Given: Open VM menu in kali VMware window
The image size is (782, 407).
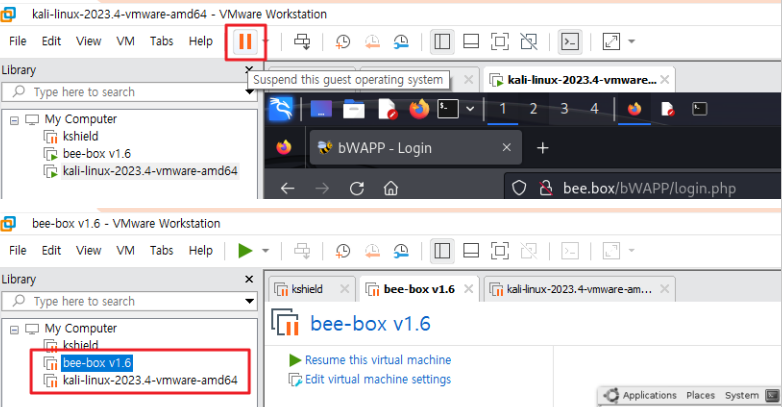Looking at the screenshot, I should coord(125,41).
